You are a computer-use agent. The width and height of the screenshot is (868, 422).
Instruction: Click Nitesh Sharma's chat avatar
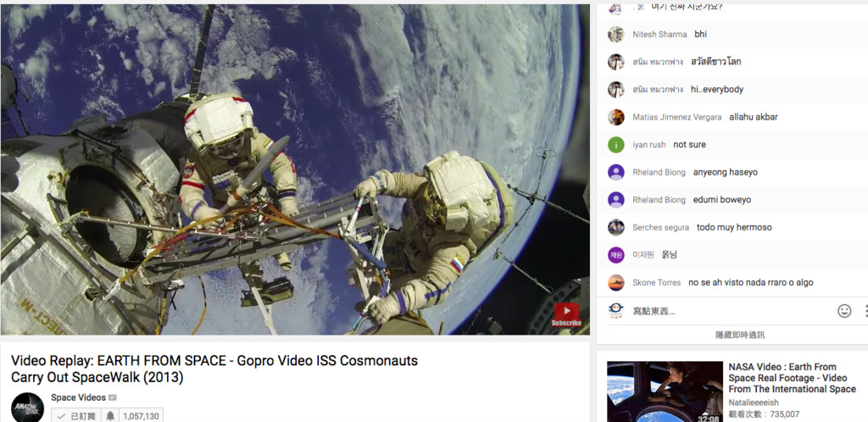coord(616,35)
